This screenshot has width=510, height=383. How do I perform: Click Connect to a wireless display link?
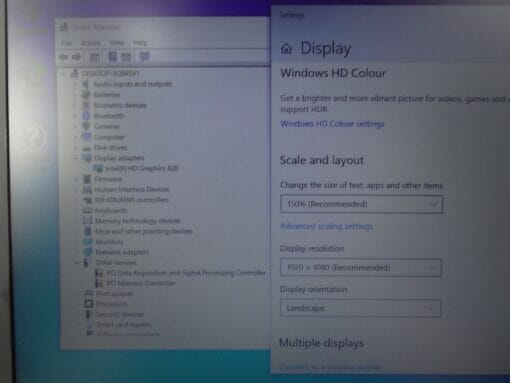point(330,367)
